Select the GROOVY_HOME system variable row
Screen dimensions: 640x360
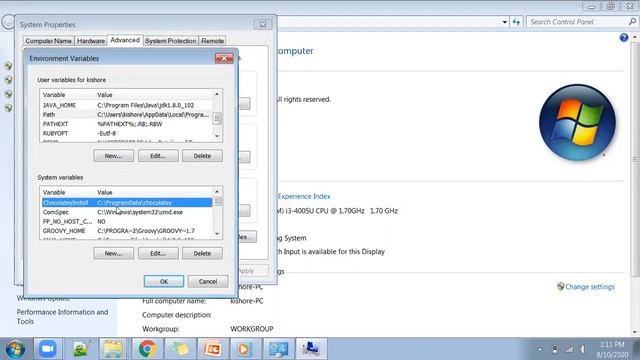127,231
